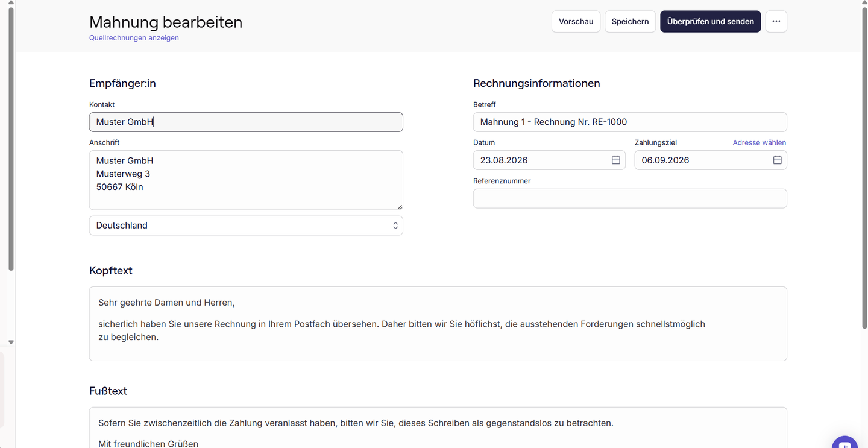The height and width of the screenshot is (448, 868).
Task: Click the Empfänger:in section heading
Action: coord(122,83)
